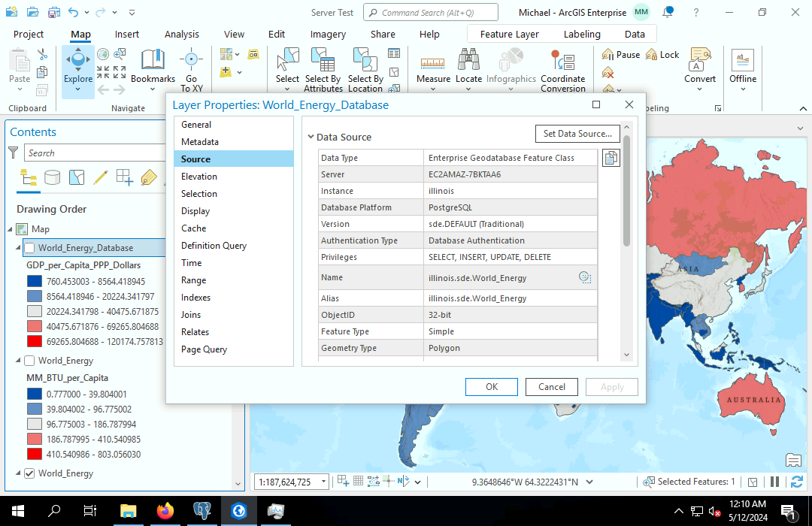Viewport: 812px width, 526px height.
Task: Open the Bookmarks tool
Action: pos(153,60)
